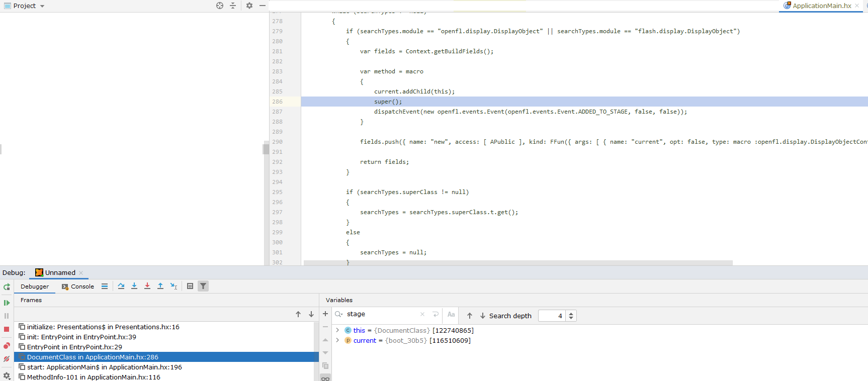Click the Remove Watch minus icon
This screenshot has width=868, height=381.
pos(325,327)
